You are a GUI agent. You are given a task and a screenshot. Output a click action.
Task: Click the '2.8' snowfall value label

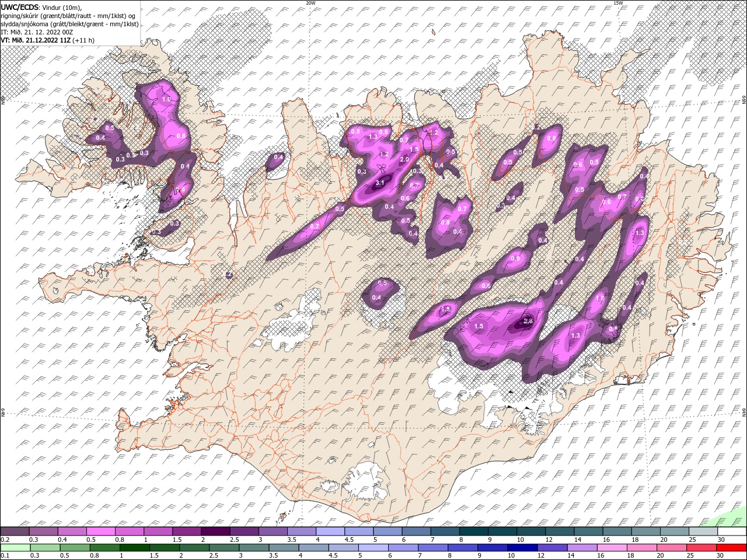point(529,321)
